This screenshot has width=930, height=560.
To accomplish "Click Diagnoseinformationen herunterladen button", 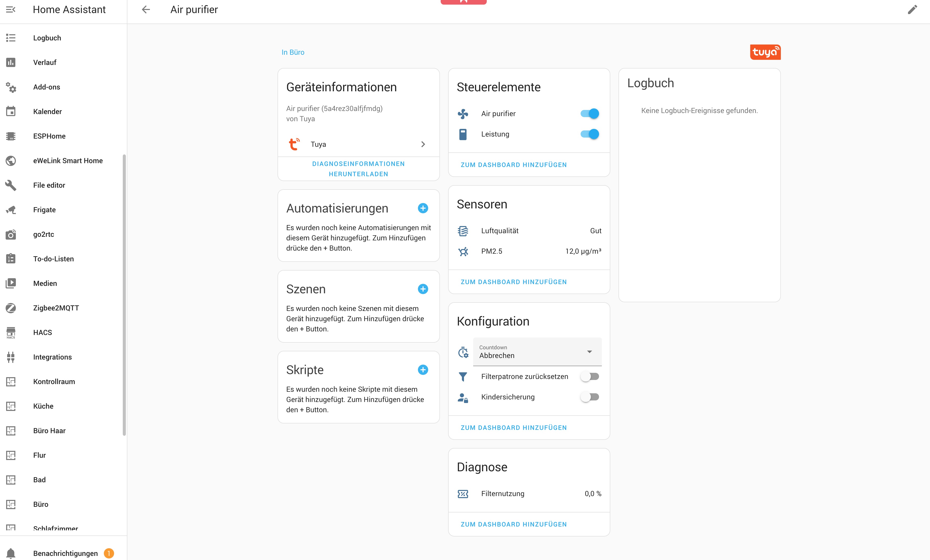I will point(358,169).
